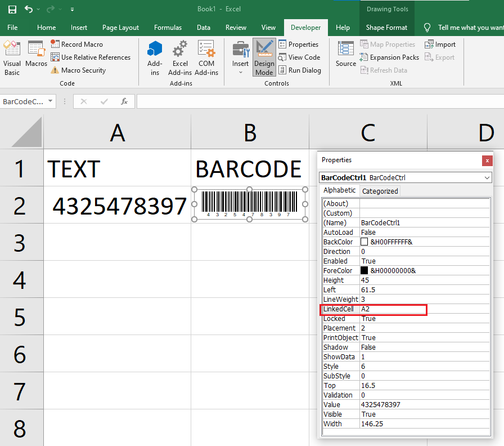Screen dimensions: 504x446
Task: Open the Page Layout tab
Action: point(120,28)
